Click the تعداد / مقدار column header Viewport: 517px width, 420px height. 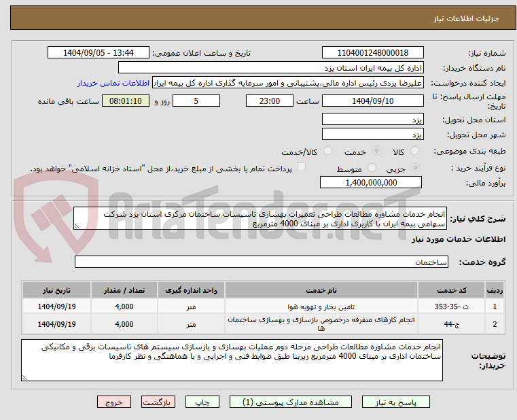click(x=124, y=290)
